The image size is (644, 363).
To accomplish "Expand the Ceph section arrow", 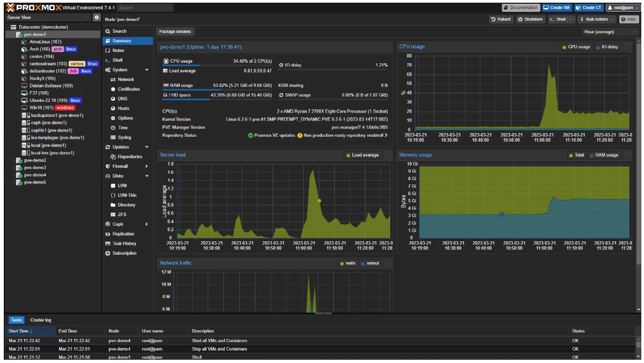I will (x=147, y=224).
